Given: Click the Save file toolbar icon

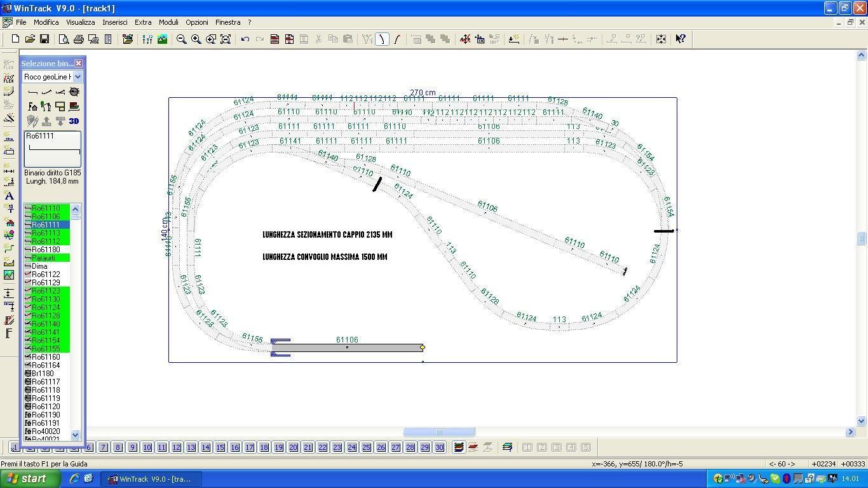Looking at the screenshot, I should [44, 39].
